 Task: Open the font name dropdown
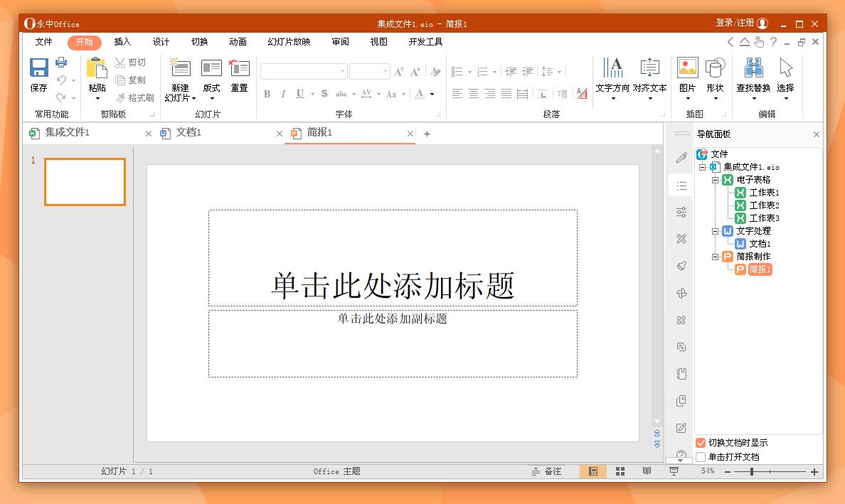click(x=343, y=71)
